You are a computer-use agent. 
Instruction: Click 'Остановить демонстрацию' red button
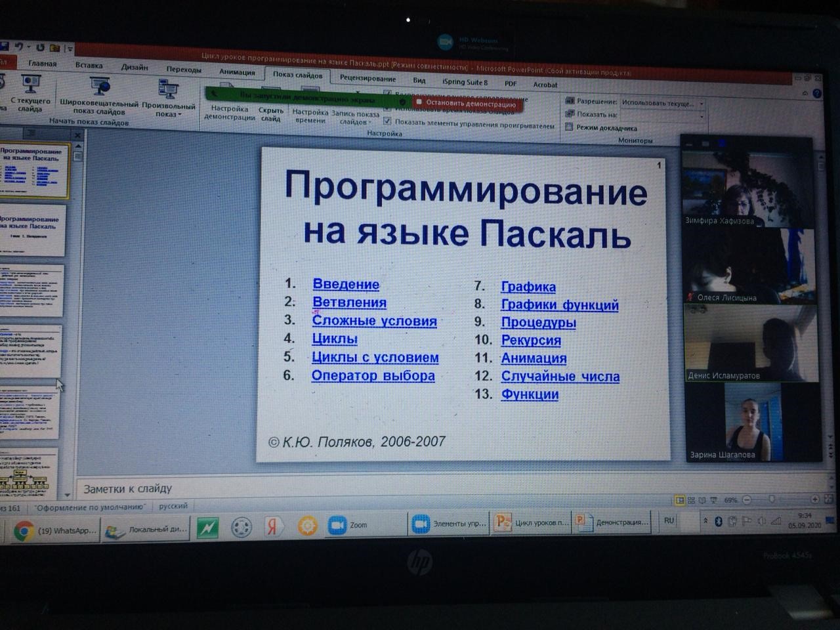coord(466,104)
